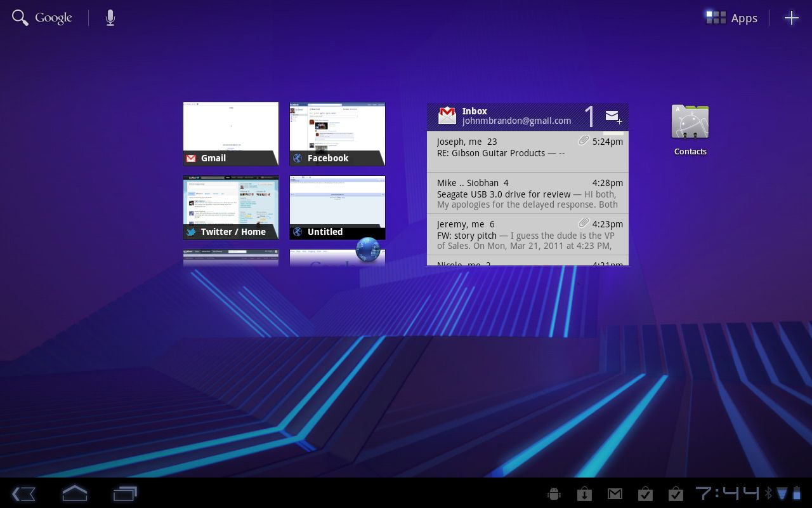Tap the 7:44 clock in status bar

[x=727, y=493]
